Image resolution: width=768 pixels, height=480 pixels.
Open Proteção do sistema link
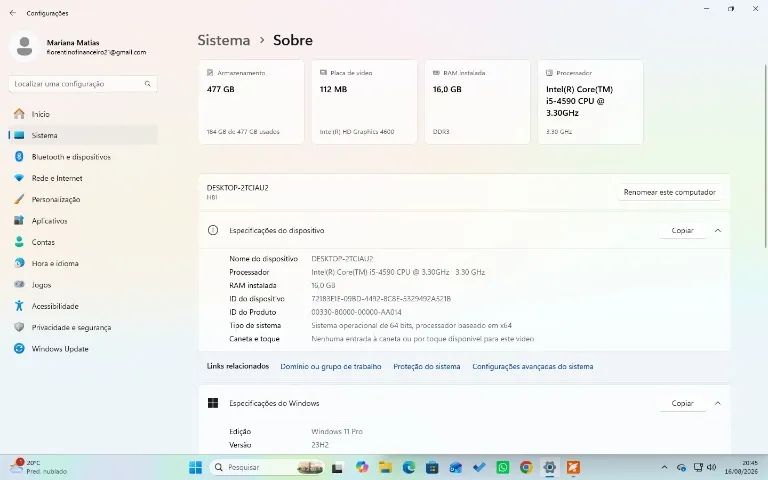pos(427,366)
